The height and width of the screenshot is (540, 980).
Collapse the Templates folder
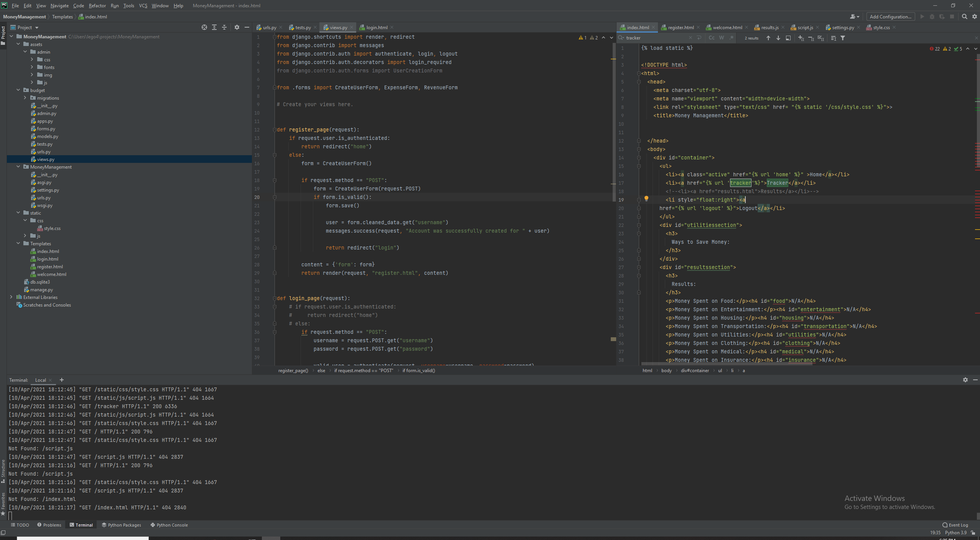pyautogui.click(x=18, y=244)
